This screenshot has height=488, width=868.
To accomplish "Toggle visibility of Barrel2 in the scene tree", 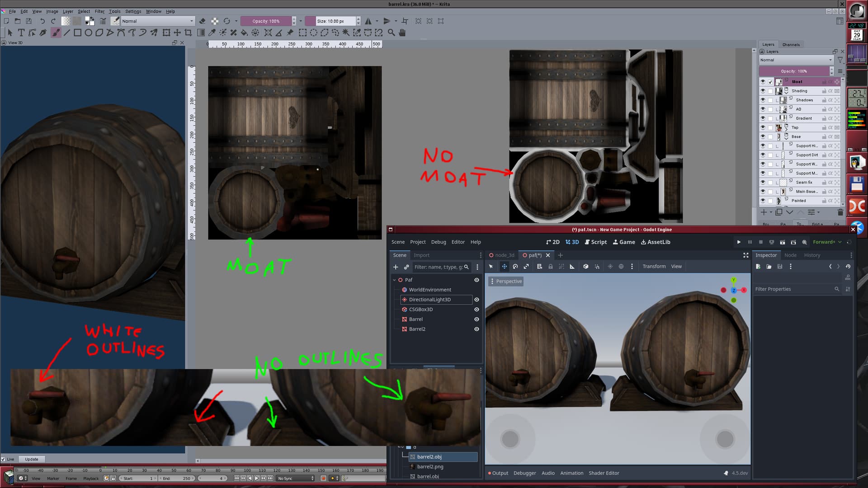I will click(x=476, y=329).
